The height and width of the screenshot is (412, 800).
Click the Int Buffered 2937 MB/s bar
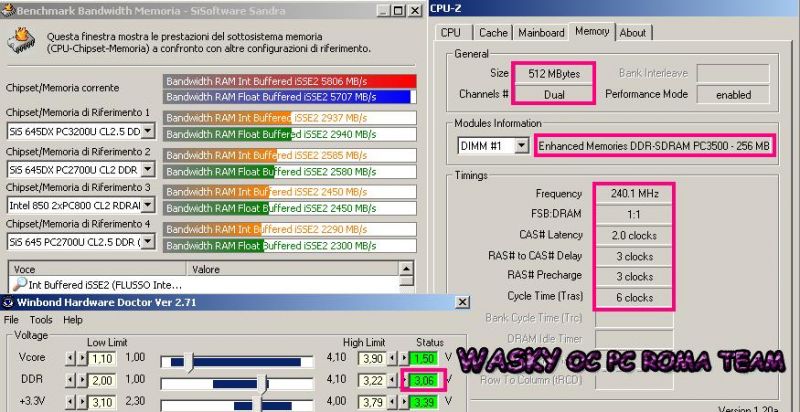pos(290,118)
